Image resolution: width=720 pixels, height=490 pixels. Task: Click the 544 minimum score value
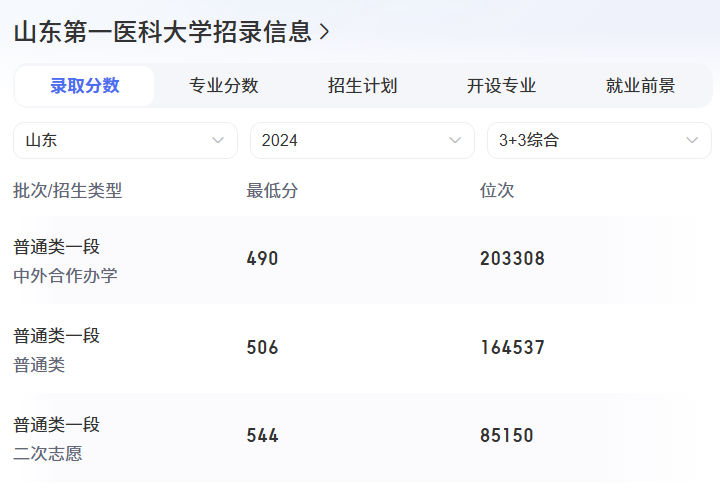point(262,436)
